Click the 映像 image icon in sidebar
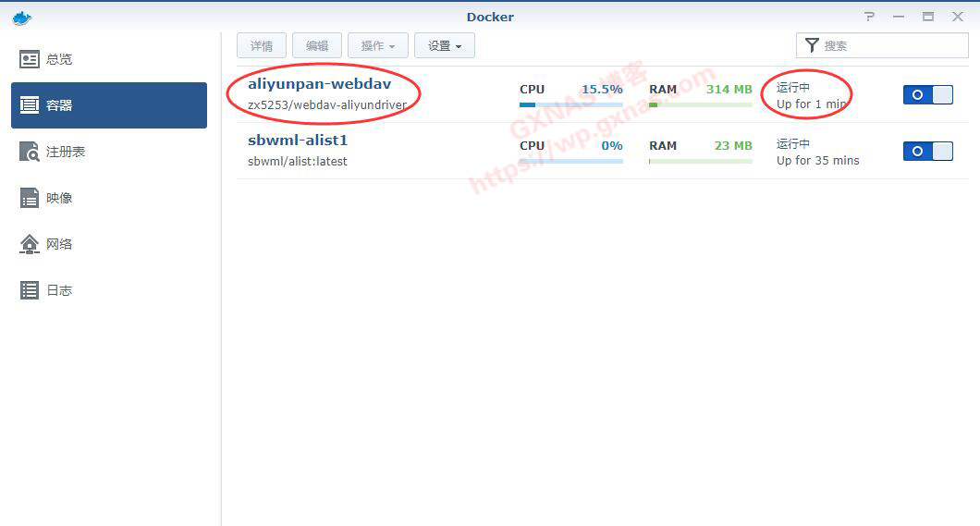Viewport: 980px width, 526px height. 30,198
